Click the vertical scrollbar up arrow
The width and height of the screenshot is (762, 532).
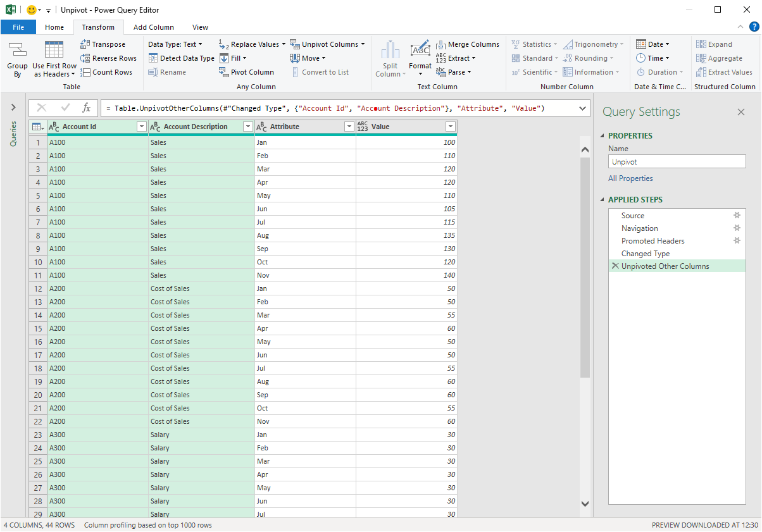point(585,149)
